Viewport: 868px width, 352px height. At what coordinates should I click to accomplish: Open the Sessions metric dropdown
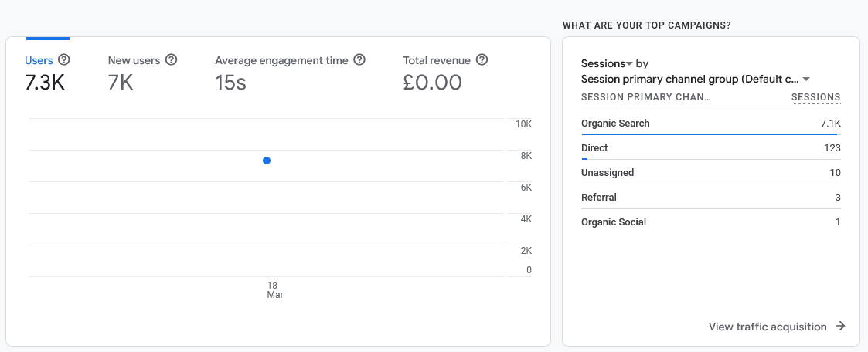click(607, 63)
